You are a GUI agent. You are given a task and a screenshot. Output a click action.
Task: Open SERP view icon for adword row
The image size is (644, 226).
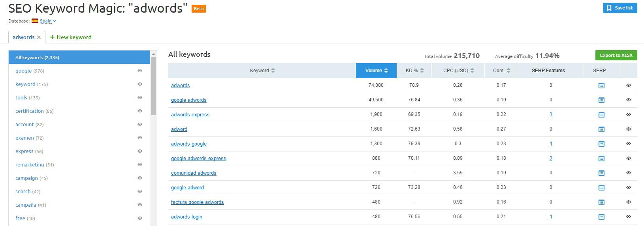[x=601, y=129]
